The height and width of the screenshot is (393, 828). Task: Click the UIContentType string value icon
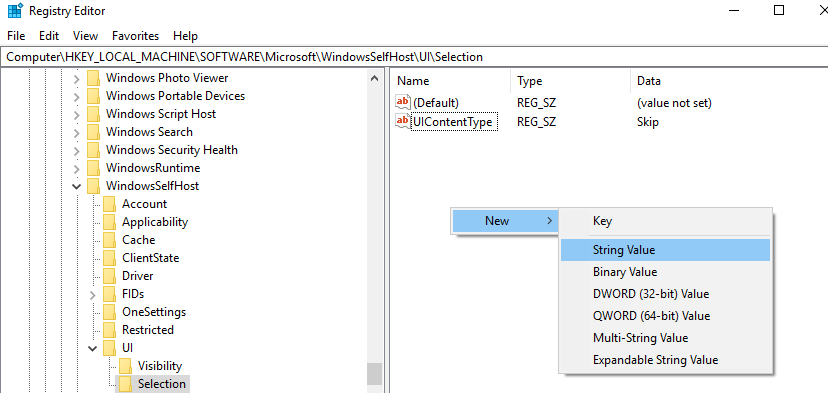point(403,122)
